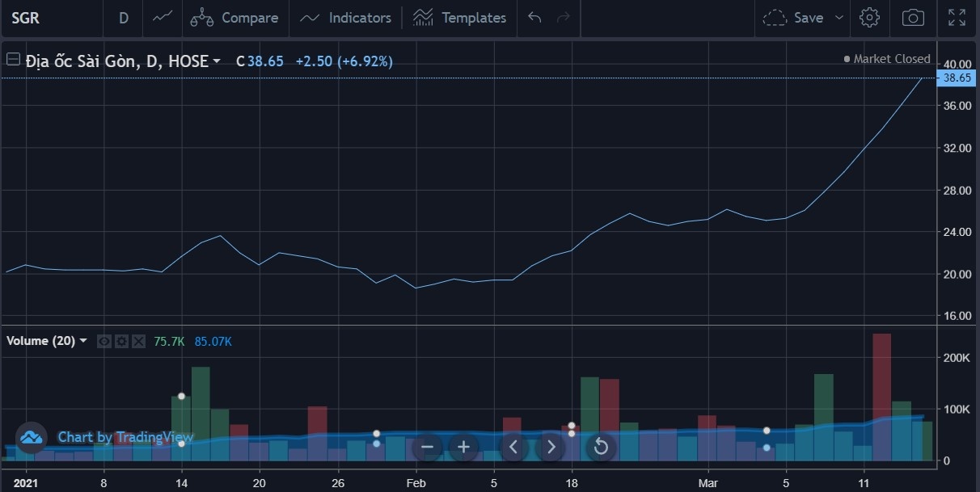980x492 pixels.
Task: Expand the Save dropdown arrow
Action: (838, 18)
